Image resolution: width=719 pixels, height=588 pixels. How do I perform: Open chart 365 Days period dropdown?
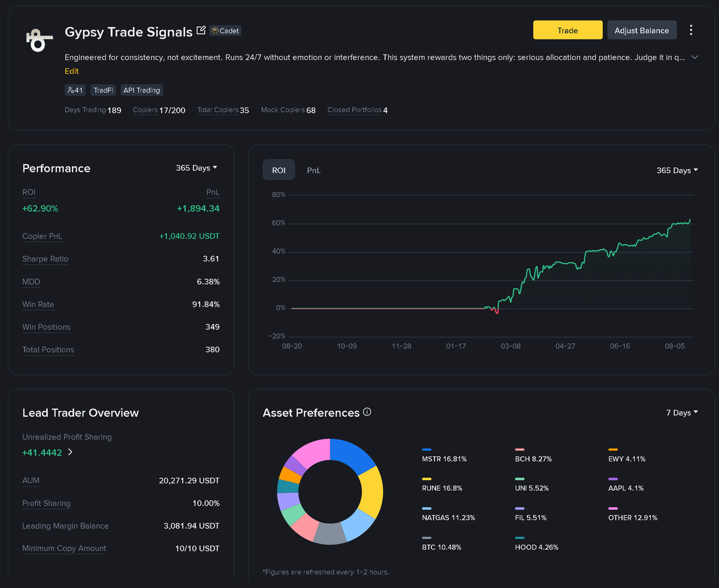tap(678, 170)
